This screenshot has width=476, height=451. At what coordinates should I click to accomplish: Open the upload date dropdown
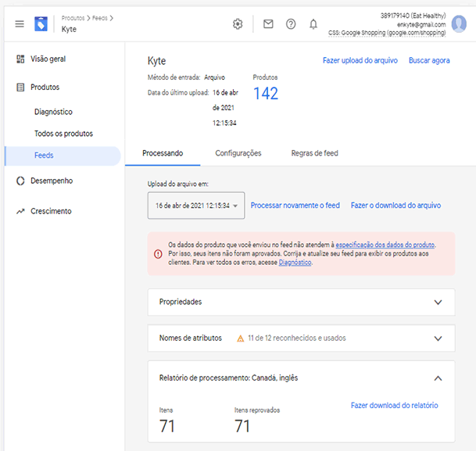(196, 206)
